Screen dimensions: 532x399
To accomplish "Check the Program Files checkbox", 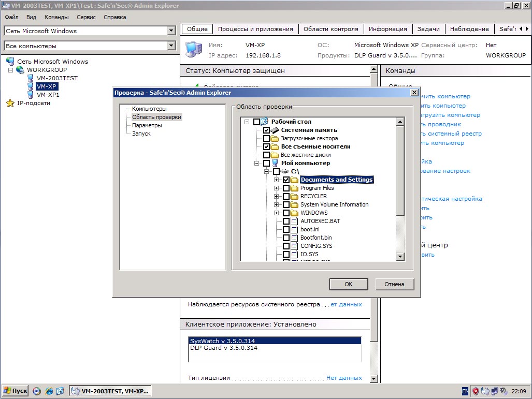I will tap(286, 188).
